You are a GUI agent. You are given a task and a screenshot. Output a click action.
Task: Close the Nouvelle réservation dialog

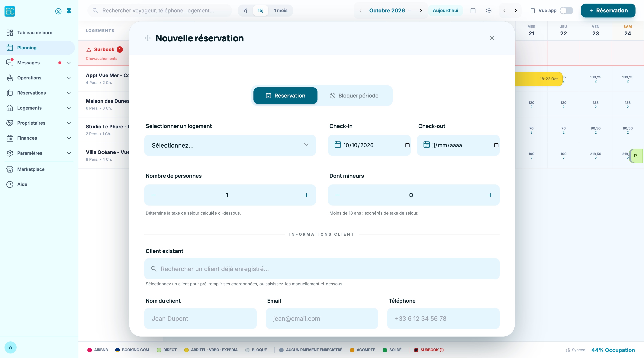[x=492, y=38]
